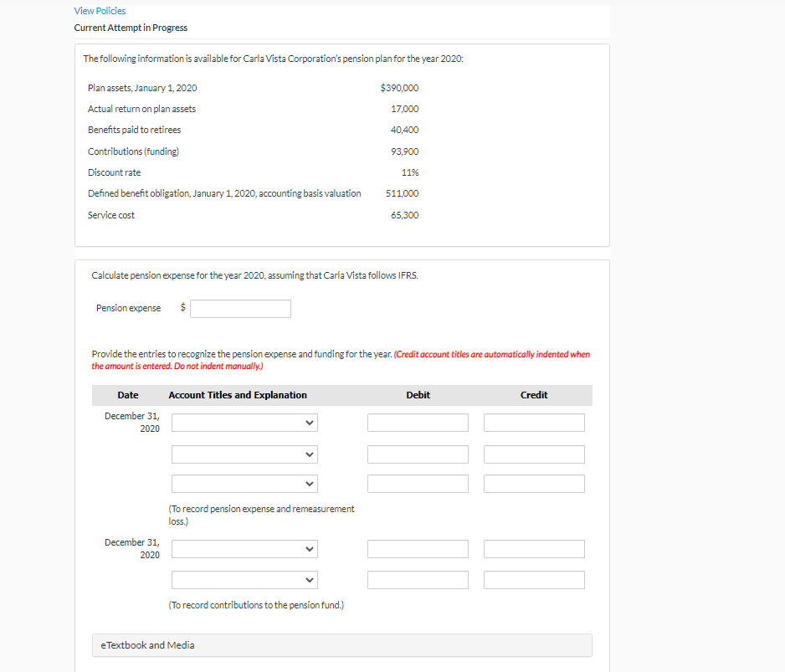Click the final row credit field

(x=533, y=579)
